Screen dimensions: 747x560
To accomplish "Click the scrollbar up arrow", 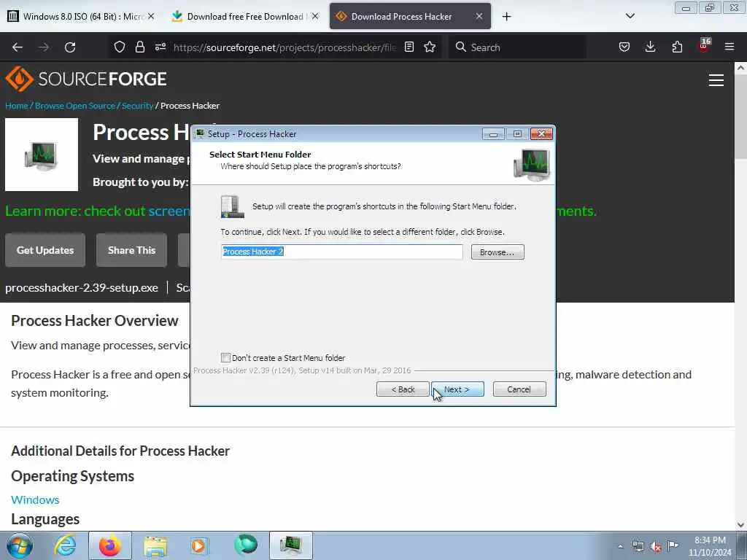I will click(740, 68).
